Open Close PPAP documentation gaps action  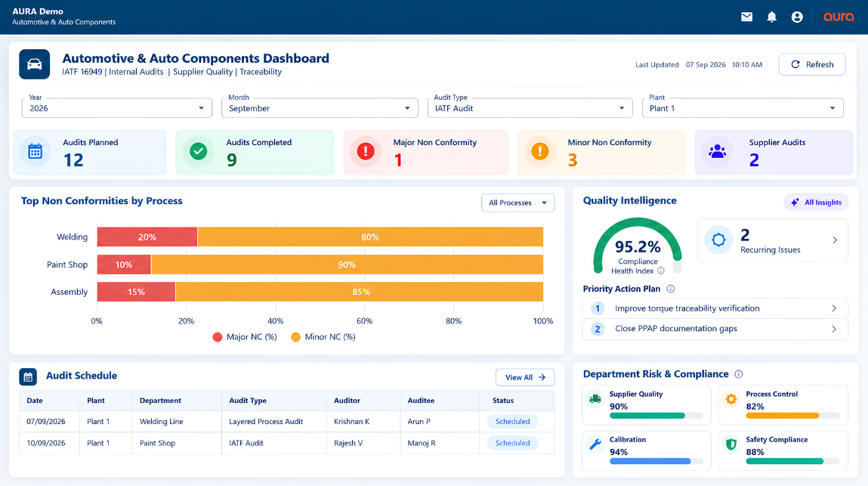(715, 330)
